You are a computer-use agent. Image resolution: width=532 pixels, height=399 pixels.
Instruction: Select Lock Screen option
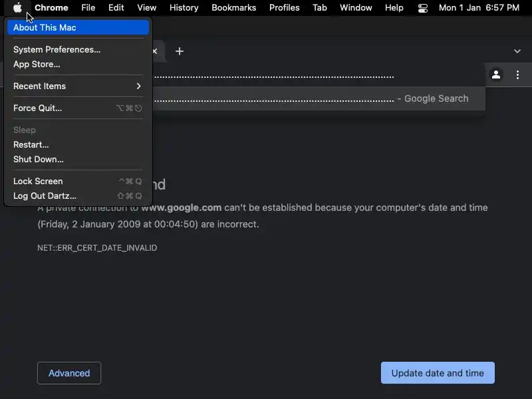(x=78, y=181)
